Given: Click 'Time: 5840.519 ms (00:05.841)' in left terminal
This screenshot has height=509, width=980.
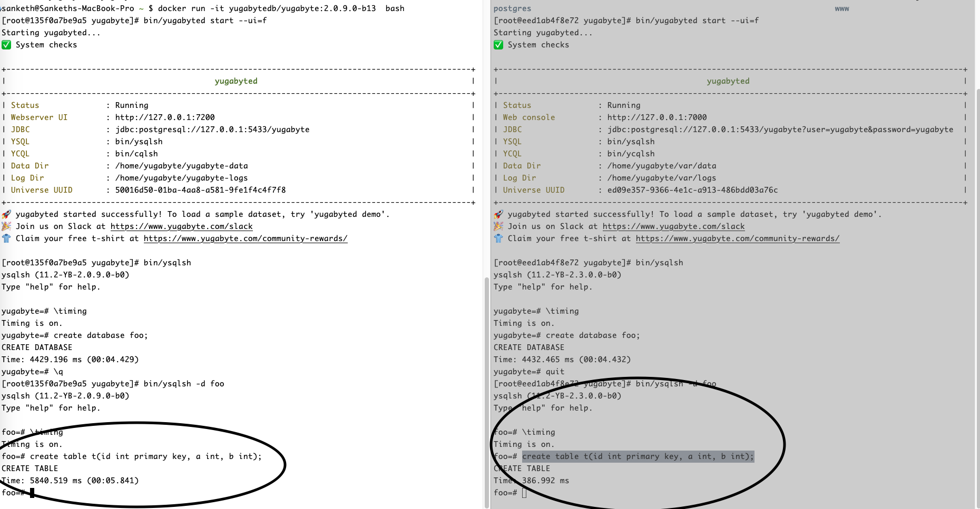Looking at the screenshot, I should point(70,481).
